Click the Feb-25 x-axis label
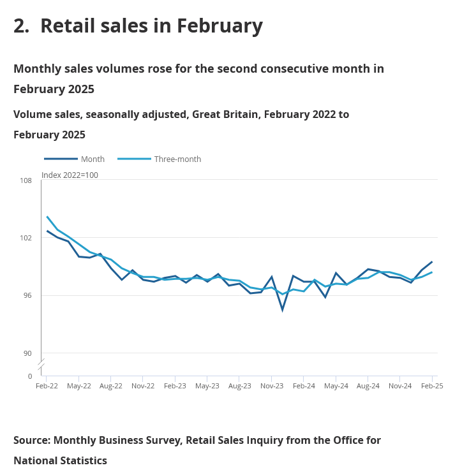Image resolution: width=476 pixels, height=470 pixels. 432,386
